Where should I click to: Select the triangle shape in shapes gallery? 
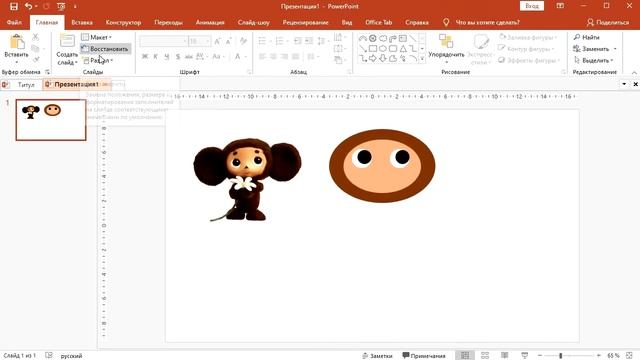click(403, 49)
